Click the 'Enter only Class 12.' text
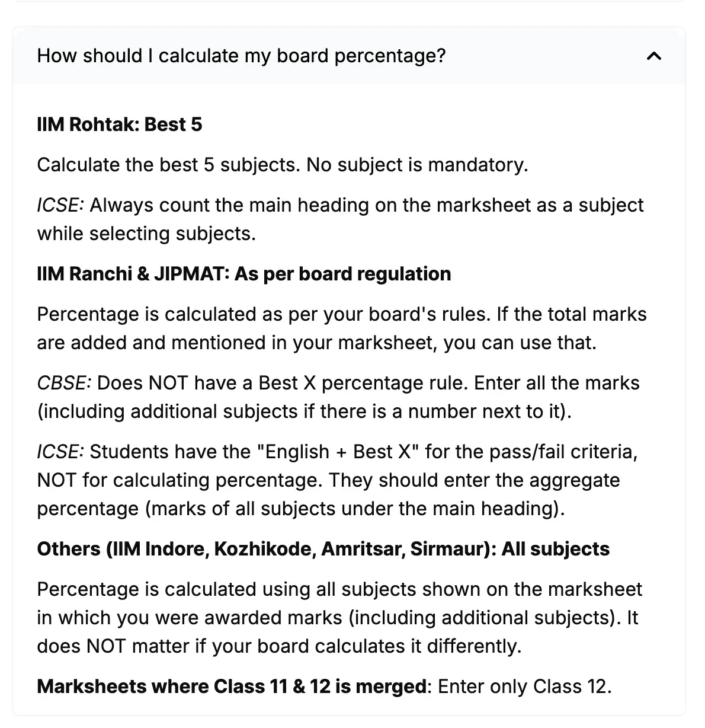Image resolution: width=705 pixels, height=728 pixels. coord(525,687)
